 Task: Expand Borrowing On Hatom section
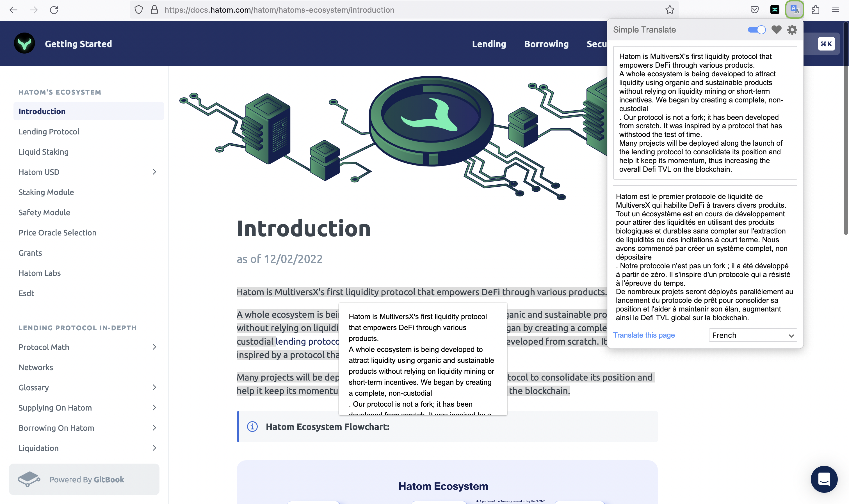pyautogui.click(x=154, y=428)
